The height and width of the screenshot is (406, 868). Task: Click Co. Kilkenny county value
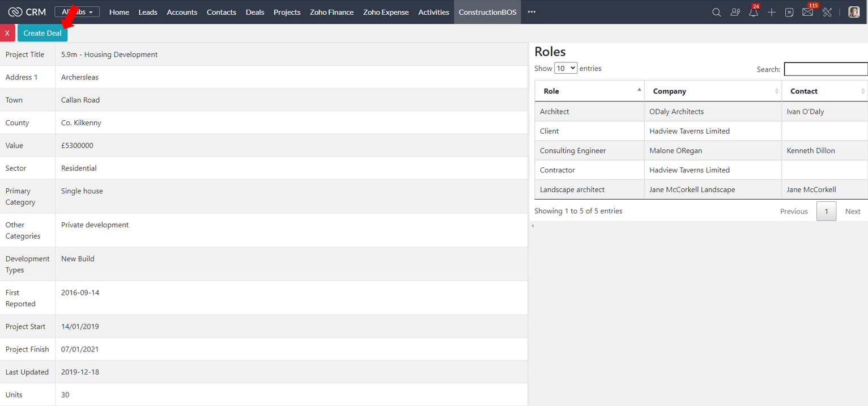tap(81, 122)
